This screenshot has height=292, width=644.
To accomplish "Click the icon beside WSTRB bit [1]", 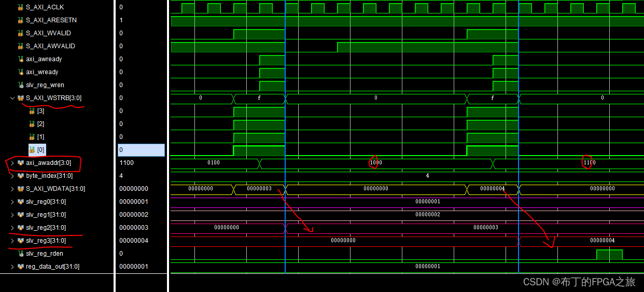I will 32,137.
